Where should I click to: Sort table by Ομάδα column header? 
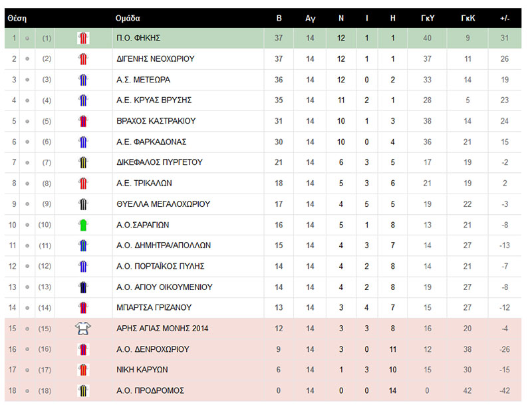128,19
